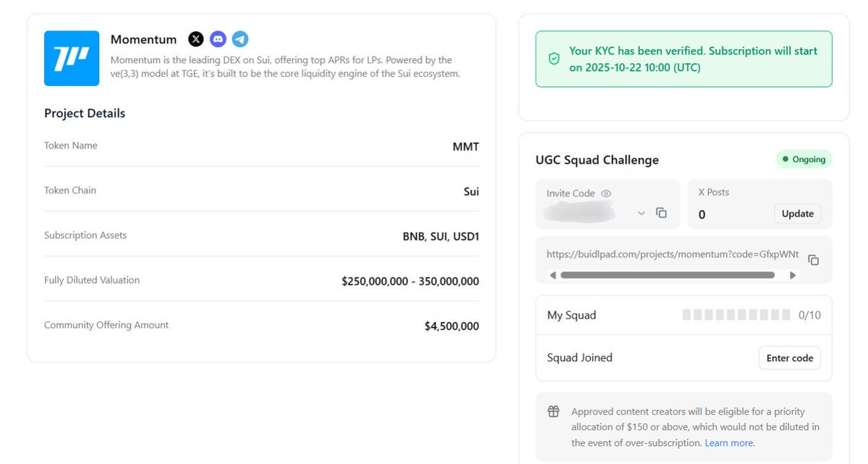The height and width of the screenshot is (464, 868).
Task: Click the KYC verified shield icon
Action: (554, 59)
